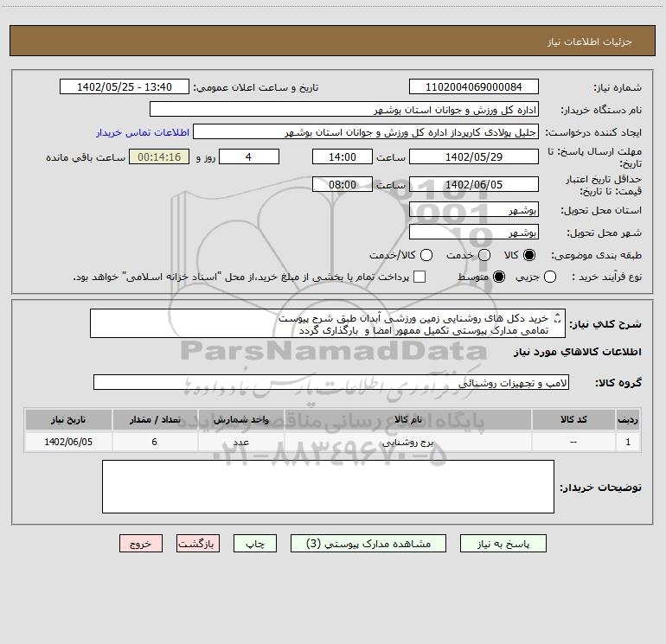The height and width of the screenshot is (644, 666).
Task: Click the deadline time field 14:00
Action: [343, 156]
